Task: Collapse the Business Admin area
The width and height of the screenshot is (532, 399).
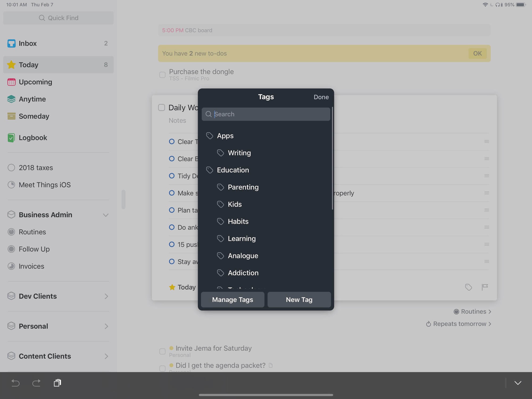Action: (106, 215)
